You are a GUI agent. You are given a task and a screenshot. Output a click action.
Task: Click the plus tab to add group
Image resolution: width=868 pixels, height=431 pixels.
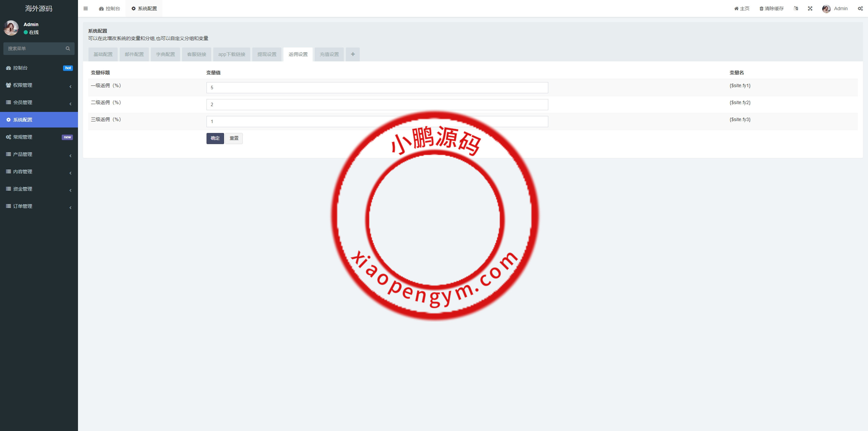[x=353, y=54]
